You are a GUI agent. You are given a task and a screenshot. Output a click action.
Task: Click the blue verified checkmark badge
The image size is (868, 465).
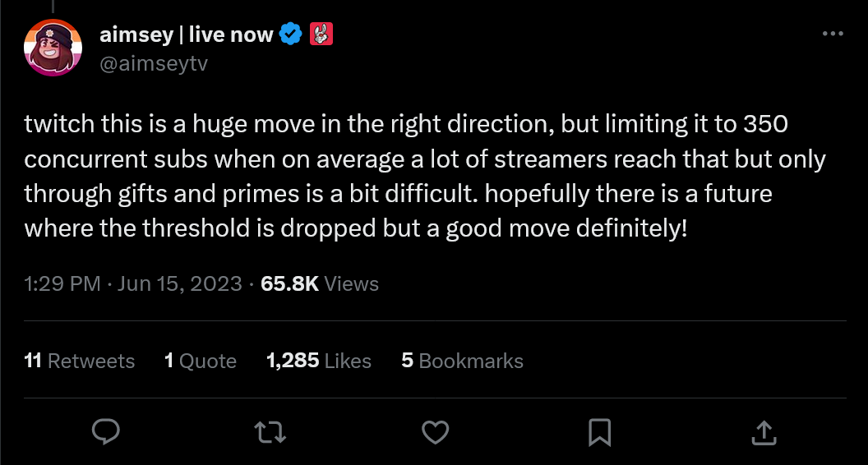[x=289, y=35]
